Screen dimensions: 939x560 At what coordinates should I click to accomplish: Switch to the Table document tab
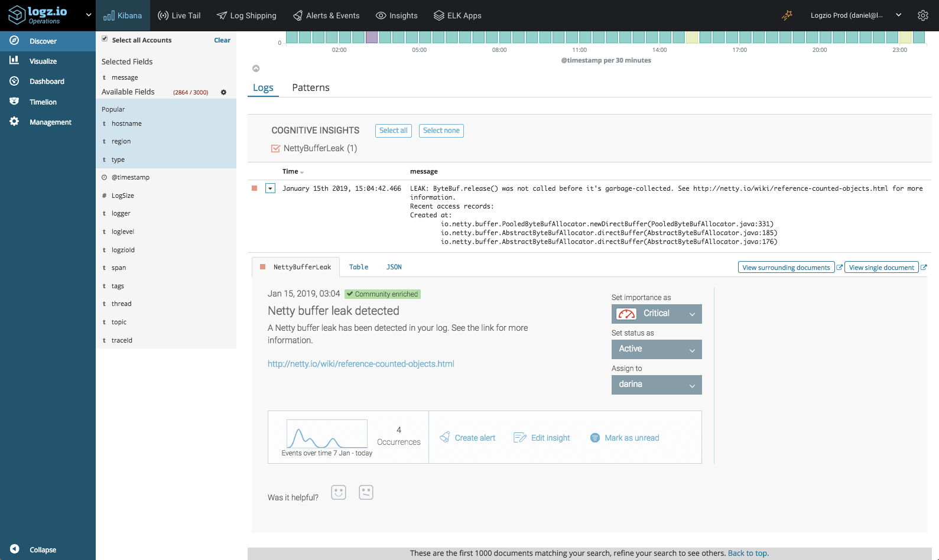click(x=359, y=267)
